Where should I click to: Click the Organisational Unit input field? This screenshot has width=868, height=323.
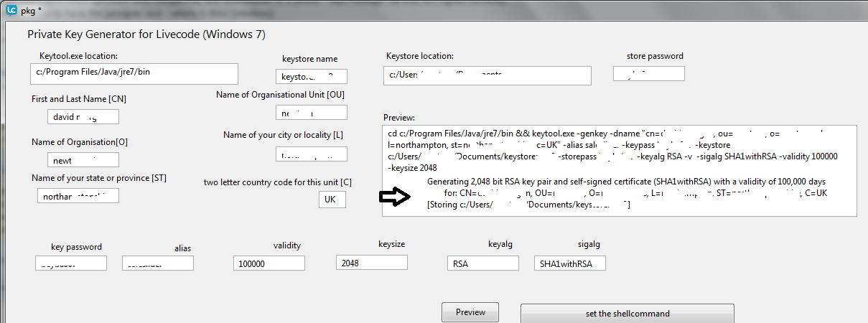coord(311,113)
